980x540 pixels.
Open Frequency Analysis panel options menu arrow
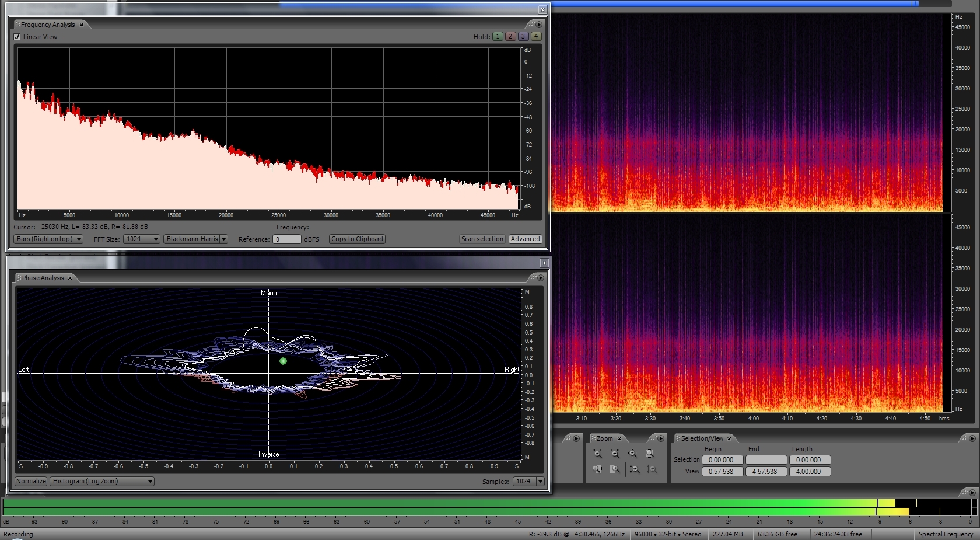[x=539, y=25]
